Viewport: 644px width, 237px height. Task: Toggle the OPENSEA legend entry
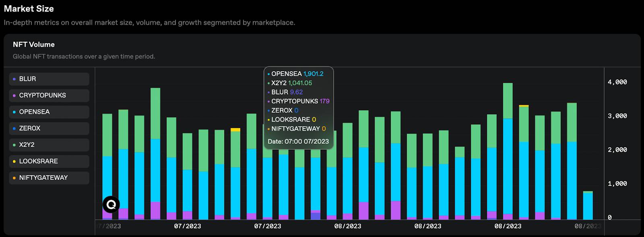click(49, 112)
